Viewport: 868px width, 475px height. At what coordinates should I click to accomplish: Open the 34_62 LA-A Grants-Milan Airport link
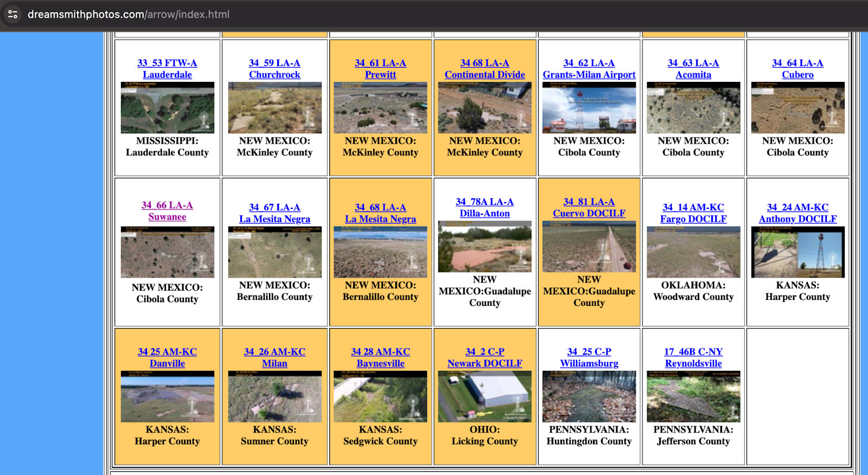[589, 69]
